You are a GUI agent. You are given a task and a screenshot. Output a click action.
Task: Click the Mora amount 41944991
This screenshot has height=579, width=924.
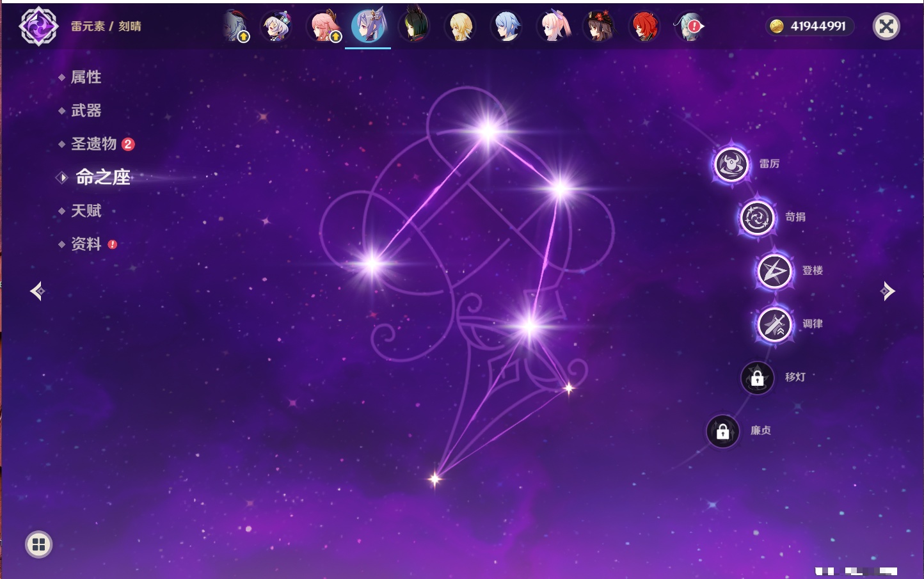point(818,26)
